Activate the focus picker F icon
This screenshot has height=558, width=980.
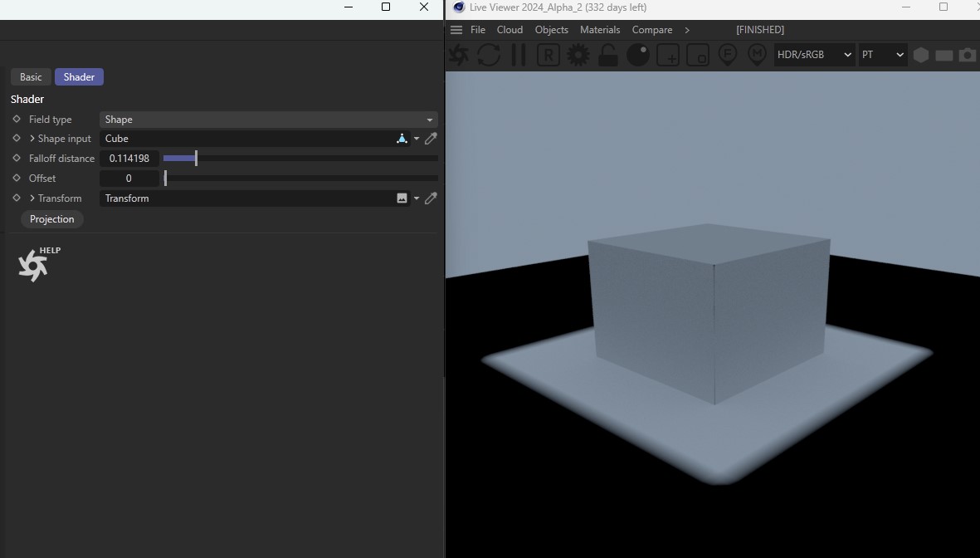728,55
